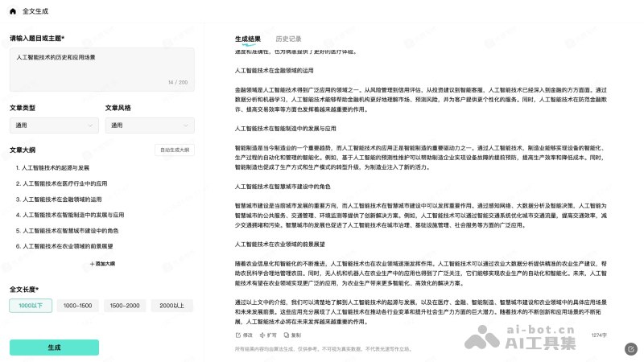The image size is (644, 362).
Task: Switch to the 历史记录 tab
Action: pyautogui.click(x=288, y=39)
